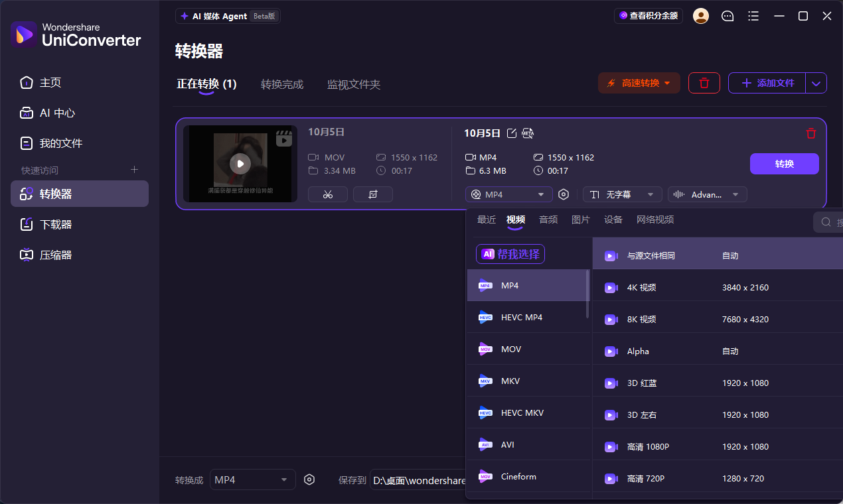This screenshot has height=504, width=843.
Task: Switch to 转换完成 tab
Action: 282,85
